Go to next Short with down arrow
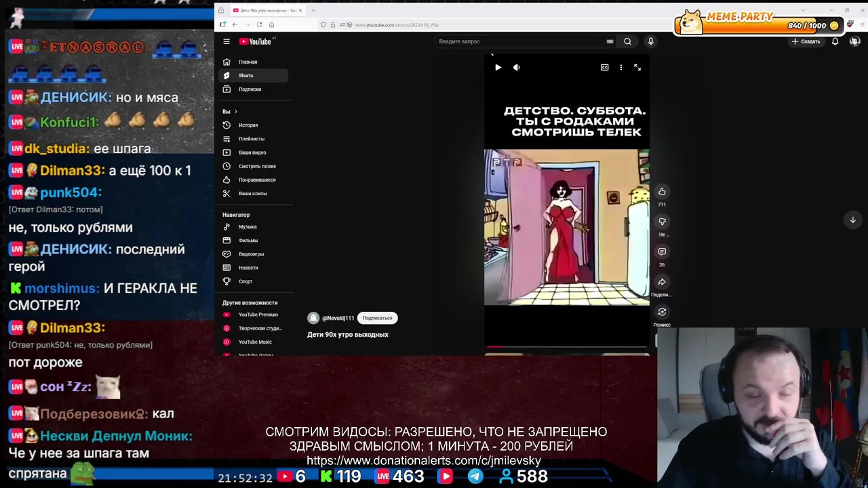 tap(852, 220)
